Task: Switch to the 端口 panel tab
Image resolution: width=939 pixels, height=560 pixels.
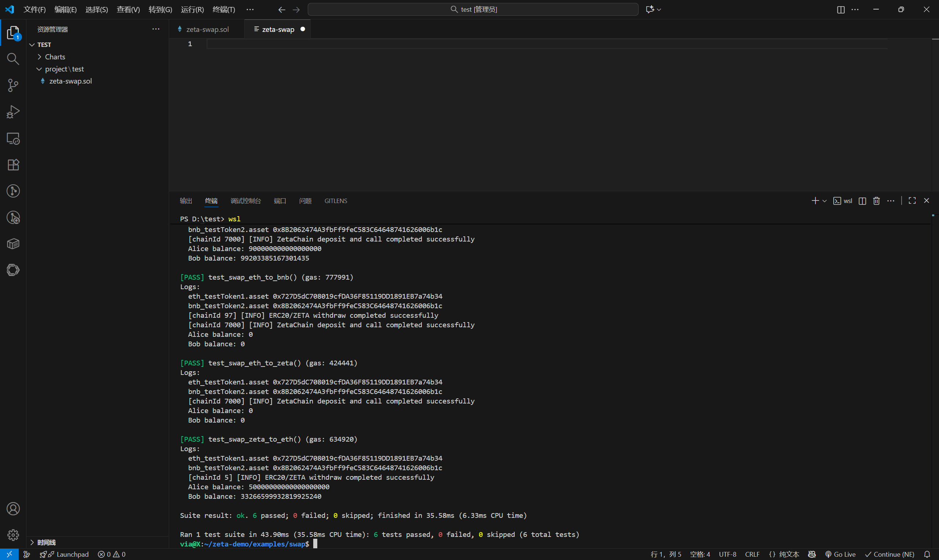Action: click(280, 201)
